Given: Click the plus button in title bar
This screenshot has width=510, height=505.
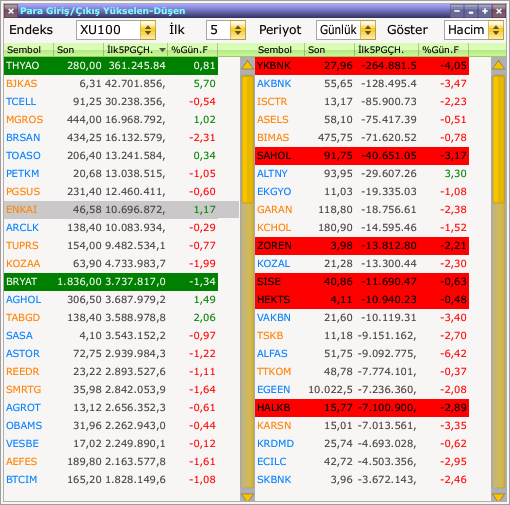Looking at the screenshot, I should tap(485, 11).
